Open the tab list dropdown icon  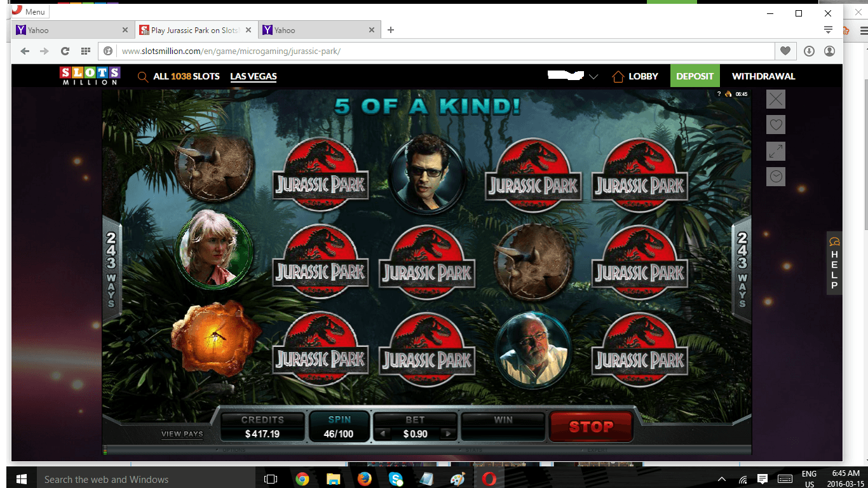828,30
